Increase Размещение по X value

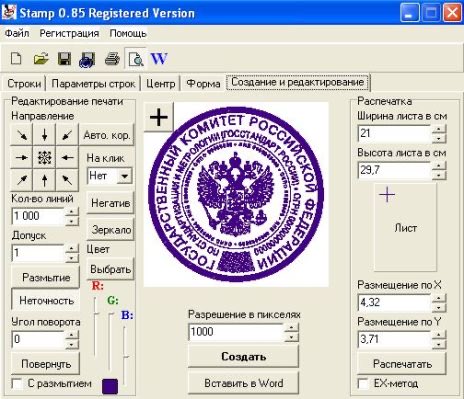pyautogui.click(x=439, y=298)
